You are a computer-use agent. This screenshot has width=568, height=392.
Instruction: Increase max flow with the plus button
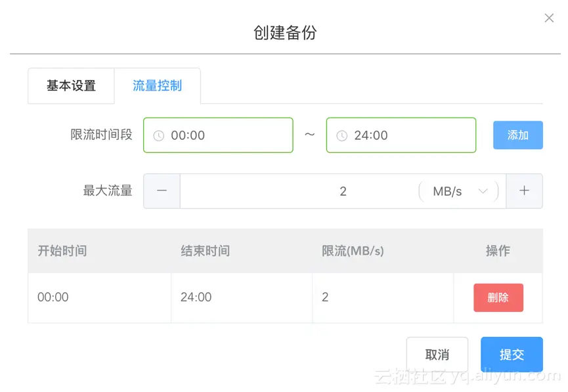[x=524, y=191]
